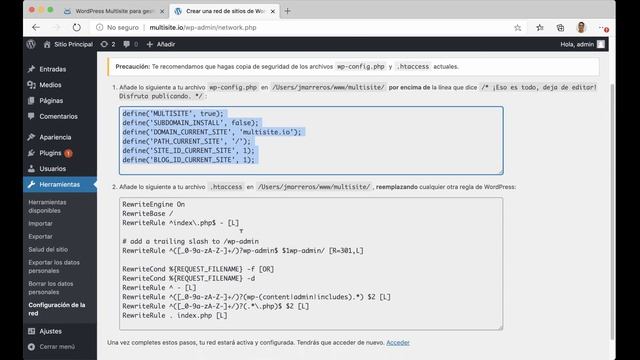640x360 pixels.
Task: Open the Exportar submenu item
Action: tap(40, 237)
